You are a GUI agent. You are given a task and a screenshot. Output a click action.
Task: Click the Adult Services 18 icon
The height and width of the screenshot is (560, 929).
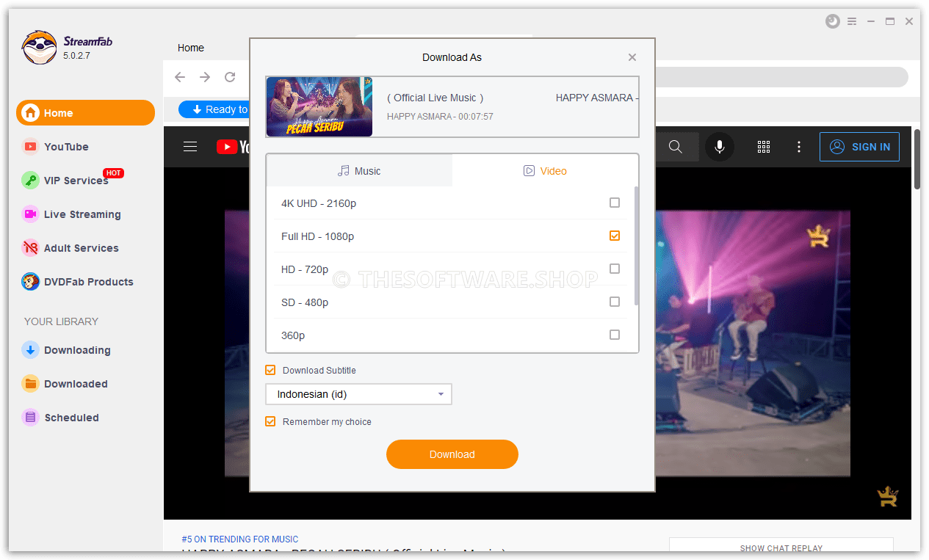coord(30,248)
